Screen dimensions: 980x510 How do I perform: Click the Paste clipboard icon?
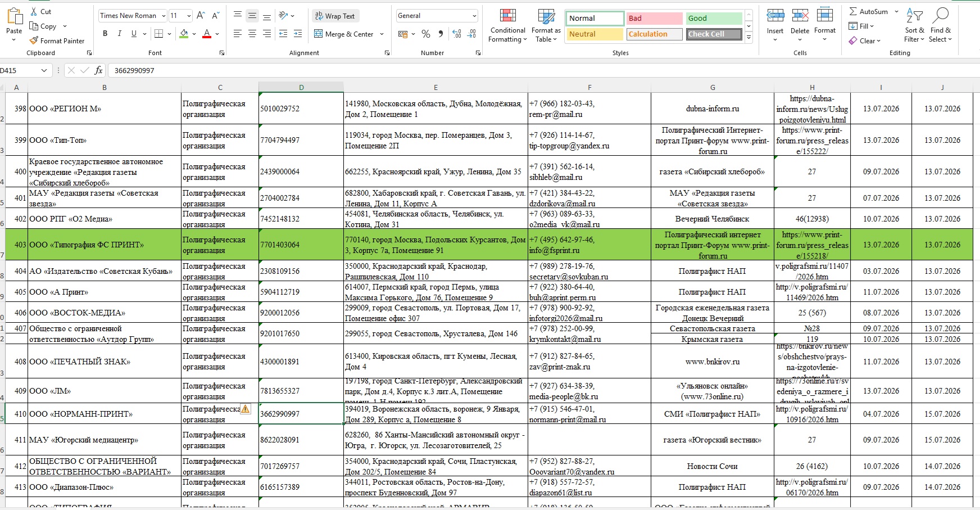[x=14, y=17]
